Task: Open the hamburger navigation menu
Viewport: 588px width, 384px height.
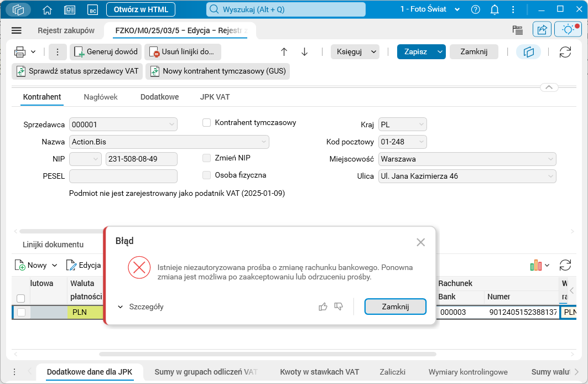Action: (x=17, y=30)
